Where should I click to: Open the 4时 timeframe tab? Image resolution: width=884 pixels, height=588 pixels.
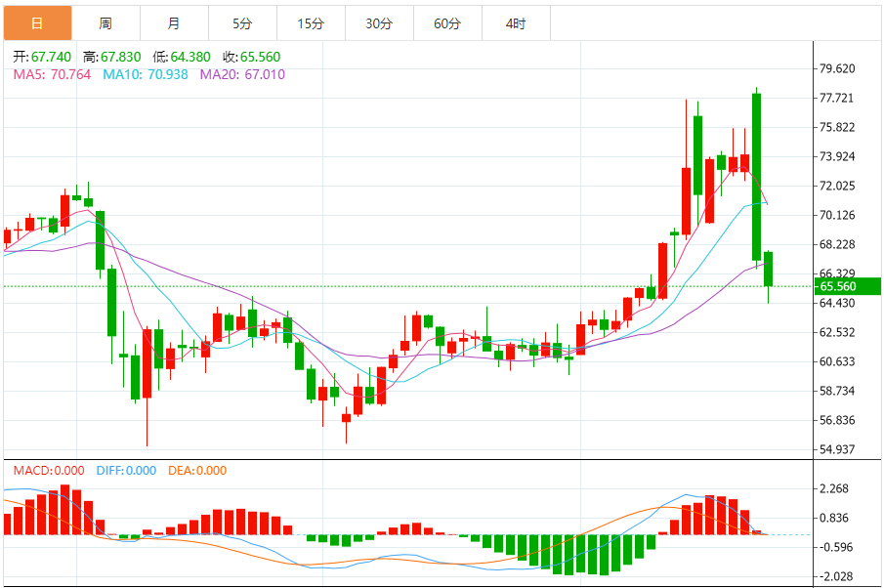516,23
